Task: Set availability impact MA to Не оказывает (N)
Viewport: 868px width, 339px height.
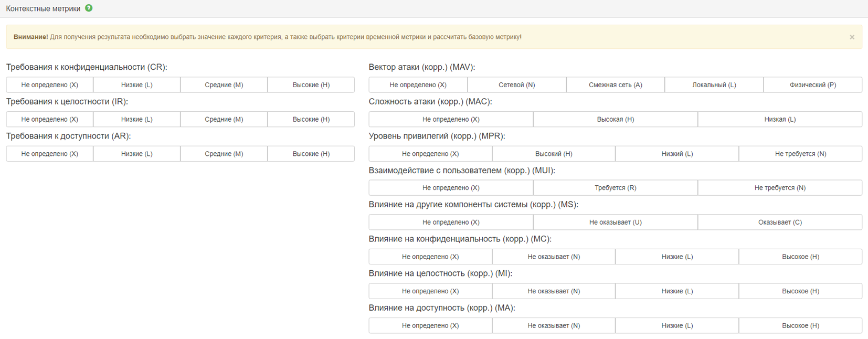Action: 554,325
